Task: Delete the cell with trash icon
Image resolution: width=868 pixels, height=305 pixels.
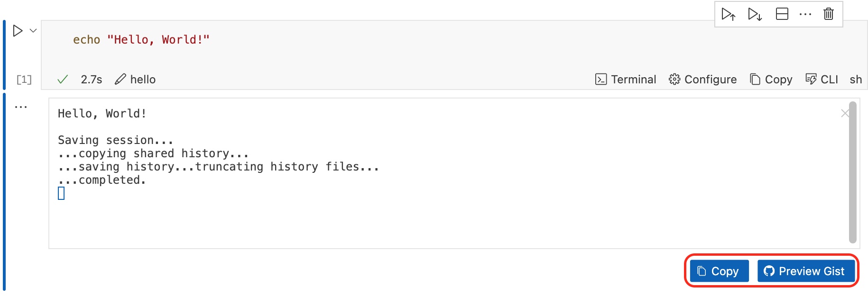Action: tap(829, 14)
